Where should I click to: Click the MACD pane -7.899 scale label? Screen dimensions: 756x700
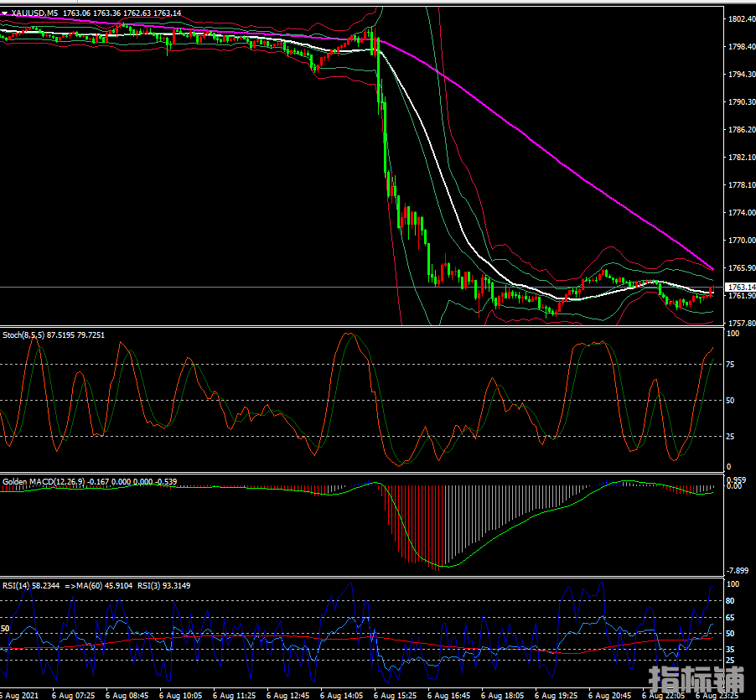point(738,570)
